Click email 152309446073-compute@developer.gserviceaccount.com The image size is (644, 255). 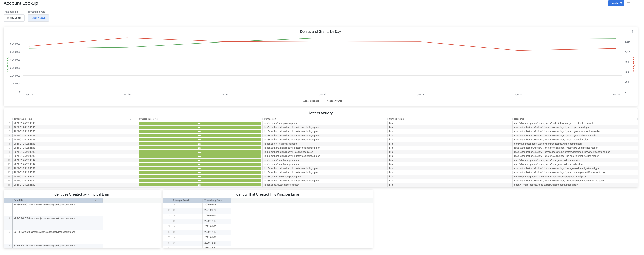[x=44, y=205]
